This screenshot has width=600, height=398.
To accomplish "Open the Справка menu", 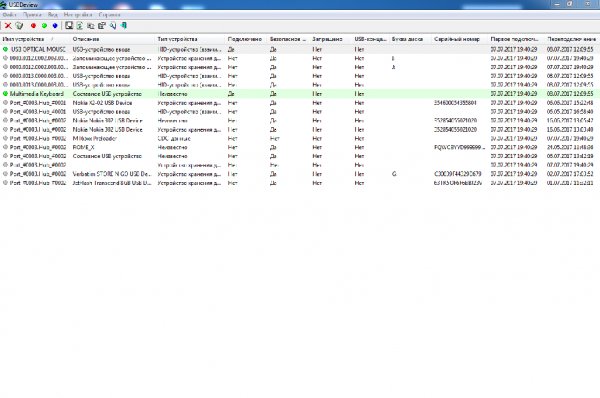I will click(x=109, y=15).
